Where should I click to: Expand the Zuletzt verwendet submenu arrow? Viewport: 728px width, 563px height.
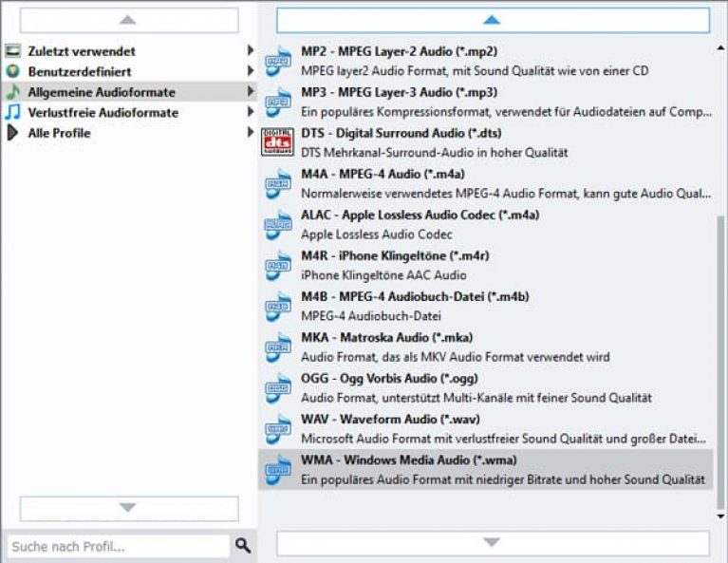pyautogui.click(x=251, y=51)
